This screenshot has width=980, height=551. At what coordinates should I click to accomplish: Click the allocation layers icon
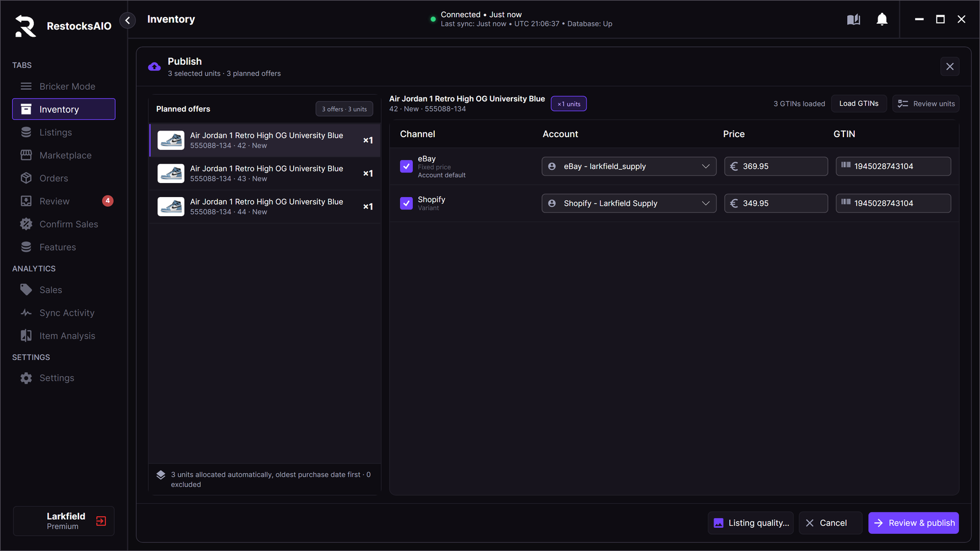(160, 475)
